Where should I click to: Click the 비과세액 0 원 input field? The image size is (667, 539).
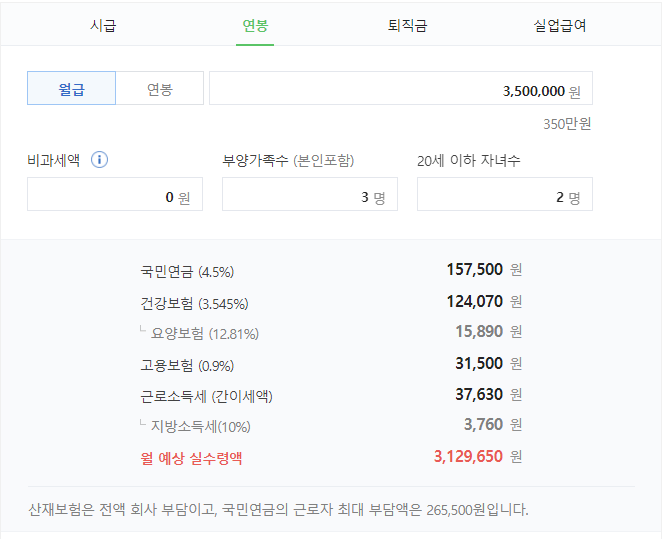point(115,194)
